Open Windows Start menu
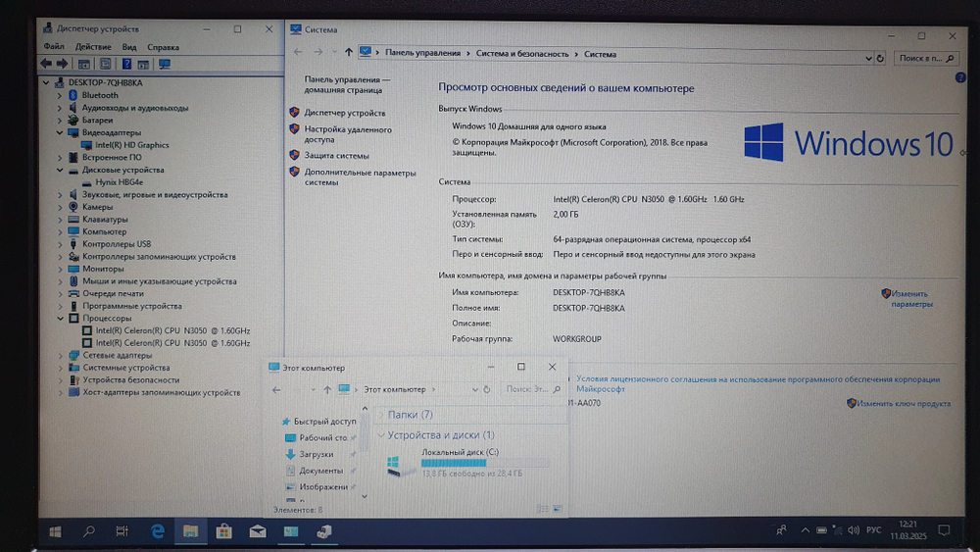The width and height of the screenshot is (980, 552). click(x=55, y=531)
